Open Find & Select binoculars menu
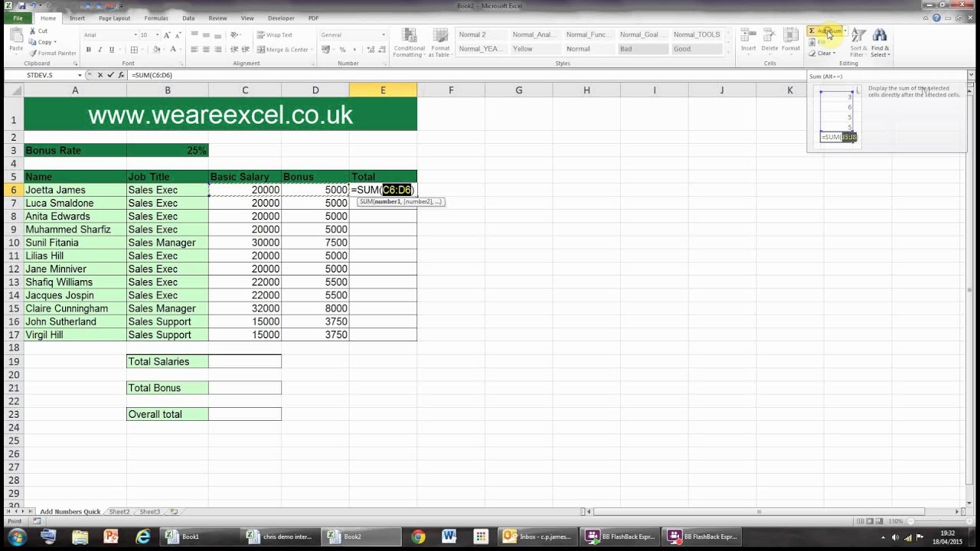980x551 pixels. [x=880, y=43]
